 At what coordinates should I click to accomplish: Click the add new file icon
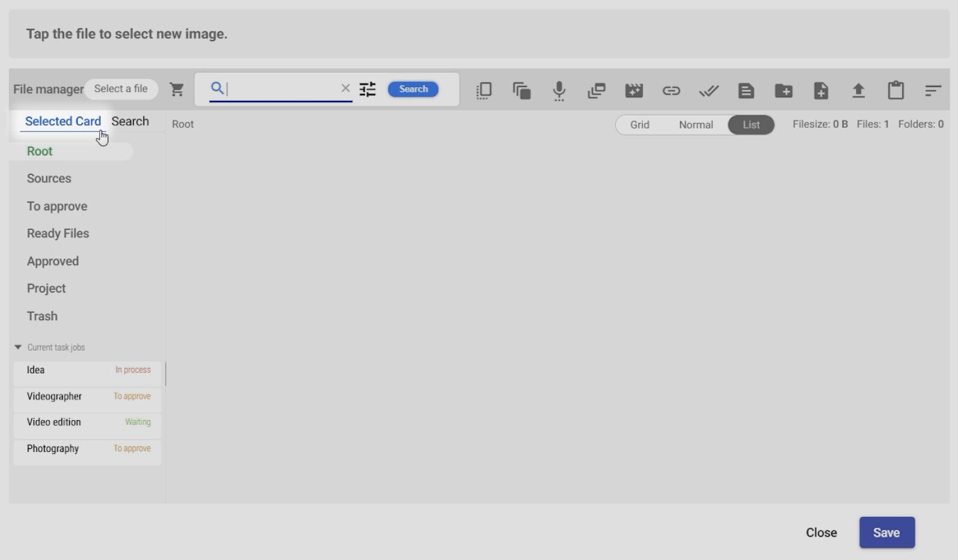(821, 91)
